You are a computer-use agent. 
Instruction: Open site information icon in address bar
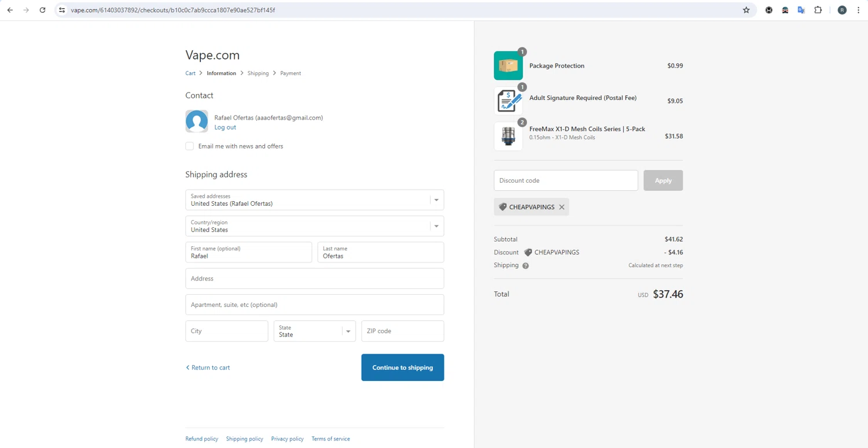[62, 10]
